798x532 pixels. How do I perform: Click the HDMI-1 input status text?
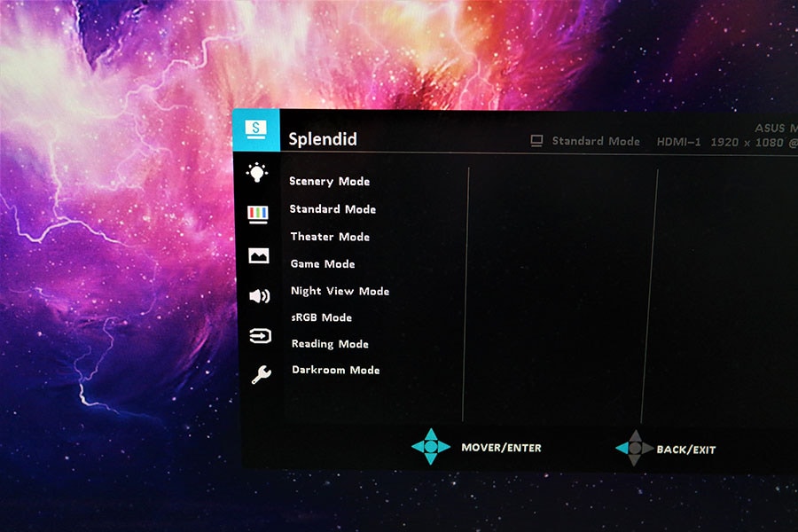coord(677,142)
